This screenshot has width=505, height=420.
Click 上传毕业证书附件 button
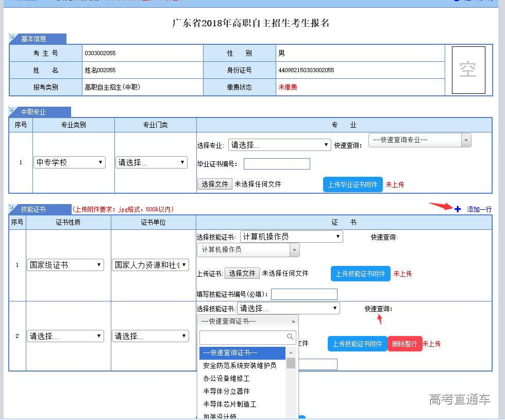click(353, 184)
